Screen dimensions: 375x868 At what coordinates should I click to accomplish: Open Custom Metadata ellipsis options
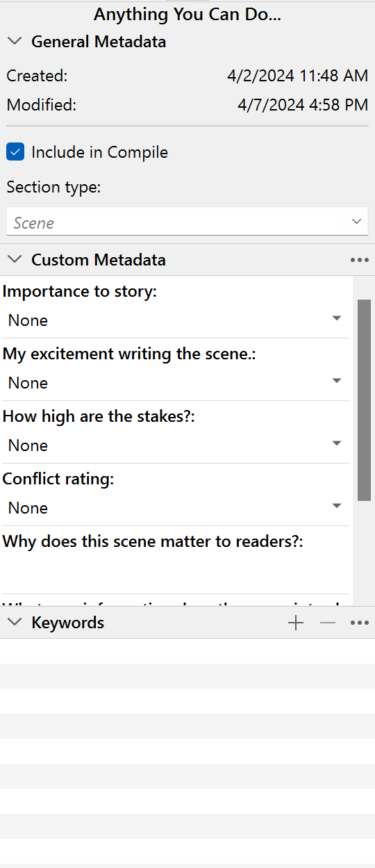(360, 260)
